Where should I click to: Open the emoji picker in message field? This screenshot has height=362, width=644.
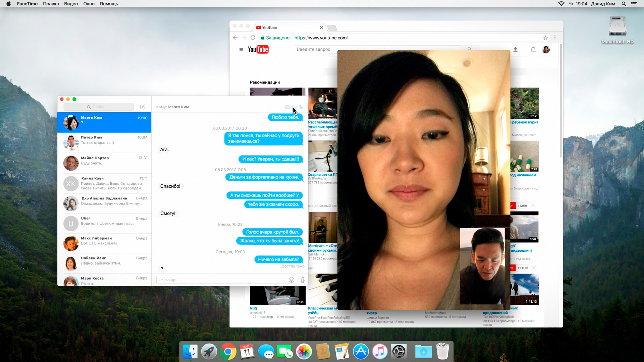pos(291,280)
